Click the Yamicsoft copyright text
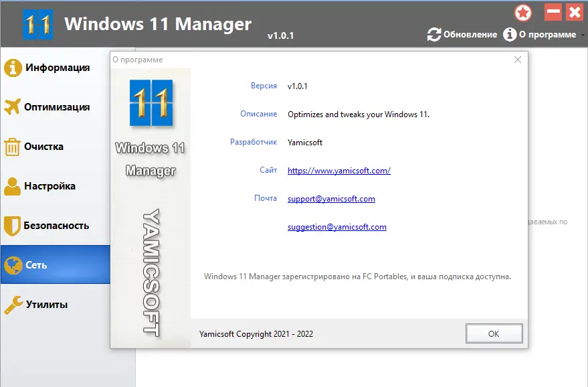 pyautogui.click(x=257, y=333)
